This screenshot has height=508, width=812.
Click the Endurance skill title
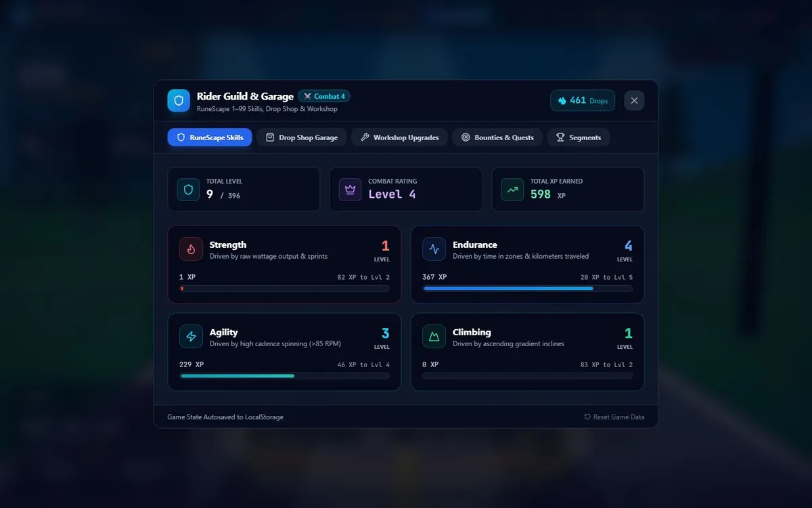click(x=475, y=245)
